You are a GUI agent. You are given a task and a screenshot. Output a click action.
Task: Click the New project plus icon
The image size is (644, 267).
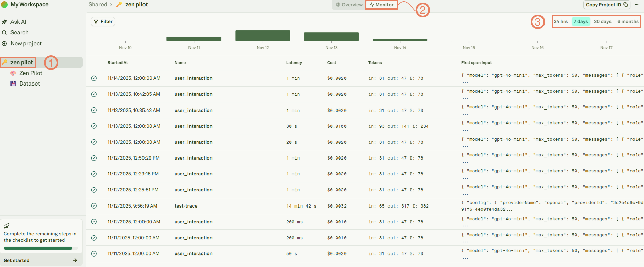4,44
